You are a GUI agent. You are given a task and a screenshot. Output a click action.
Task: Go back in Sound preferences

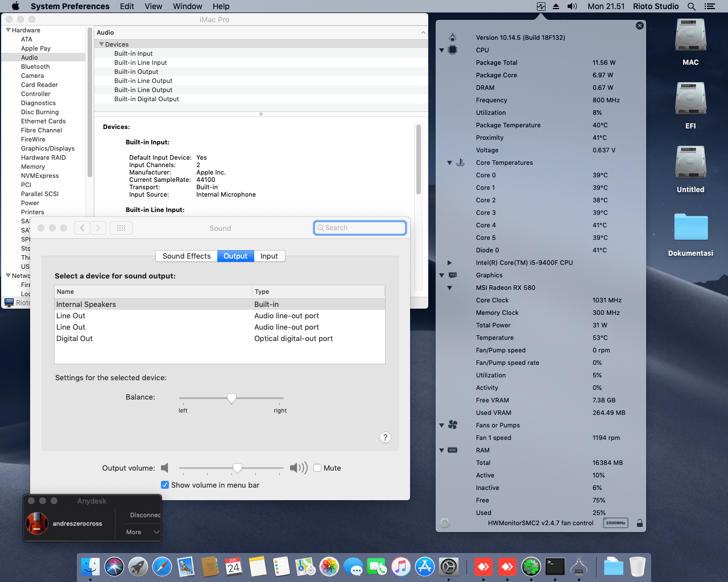coord(82,228)
